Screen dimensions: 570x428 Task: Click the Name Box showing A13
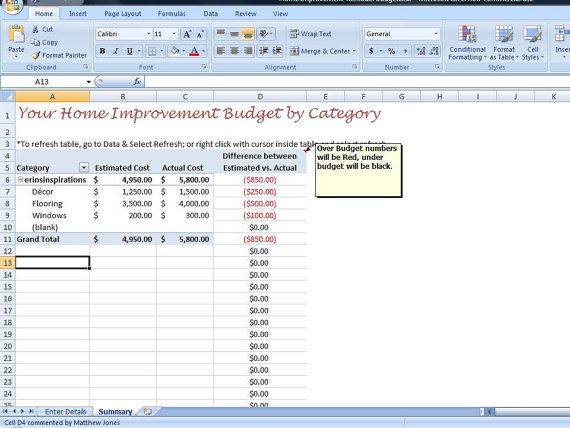pyautogui.click(x=42, y=82)
